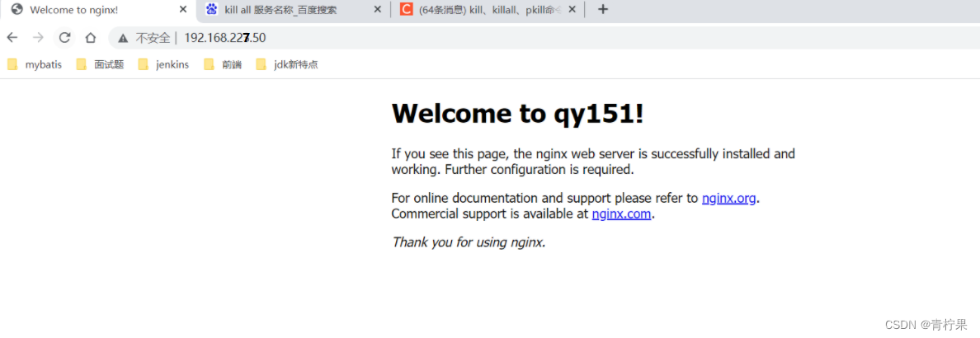Open the 前端 bookmark folder

(x=223, y=64)
